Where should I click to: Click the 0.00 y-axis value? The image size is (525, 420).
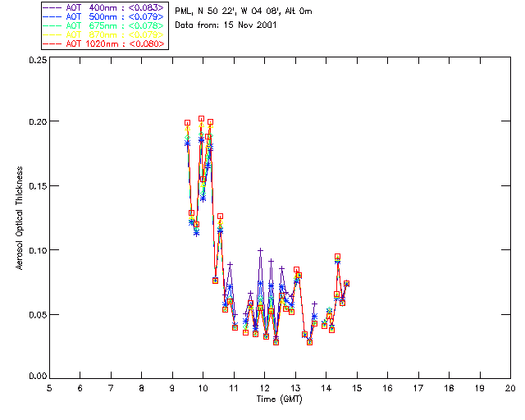click(x=39, y=377)
